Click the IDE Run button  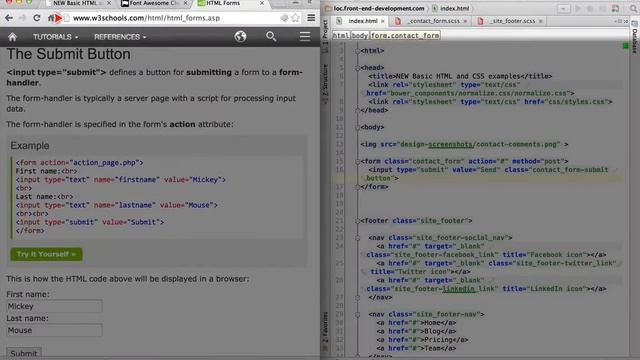578,9
